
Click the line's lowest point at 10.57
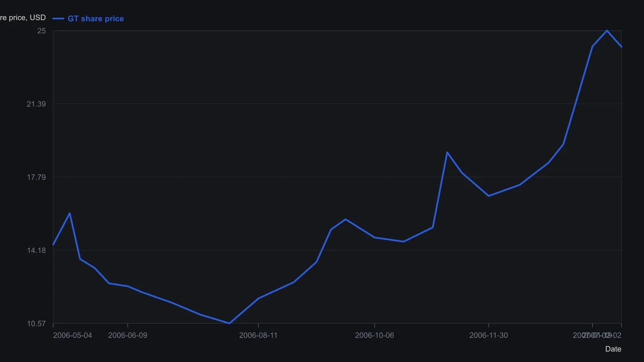point(229,323)
